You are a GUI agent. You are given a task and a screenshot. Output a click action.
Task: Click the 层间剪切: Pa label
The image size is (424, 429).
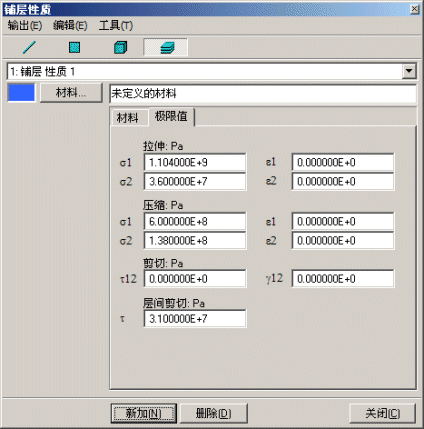click(x=174, y=303)
